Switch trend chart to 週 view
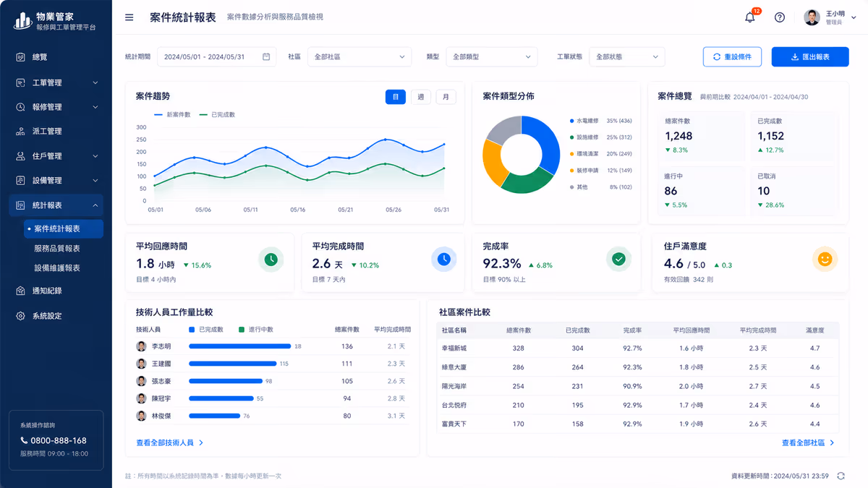868x488 pixels. point(421,97)
